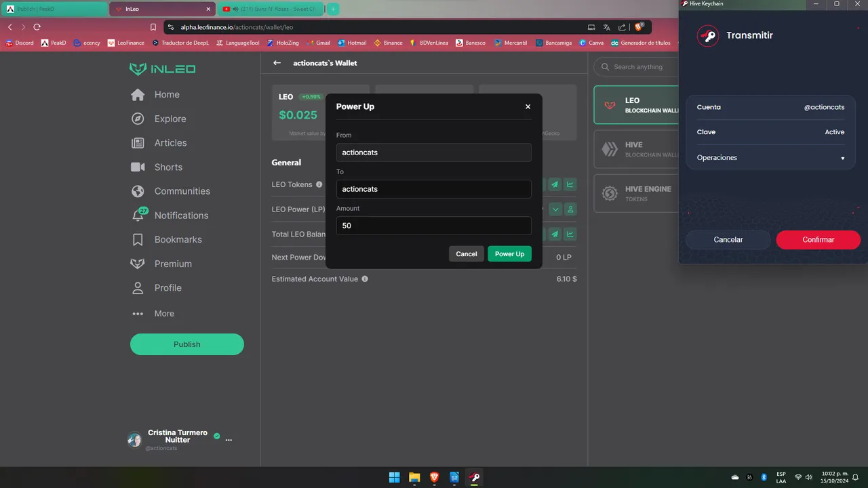868x488 pixels.
Task: Click the address bar URL
Action: (237, 27)
